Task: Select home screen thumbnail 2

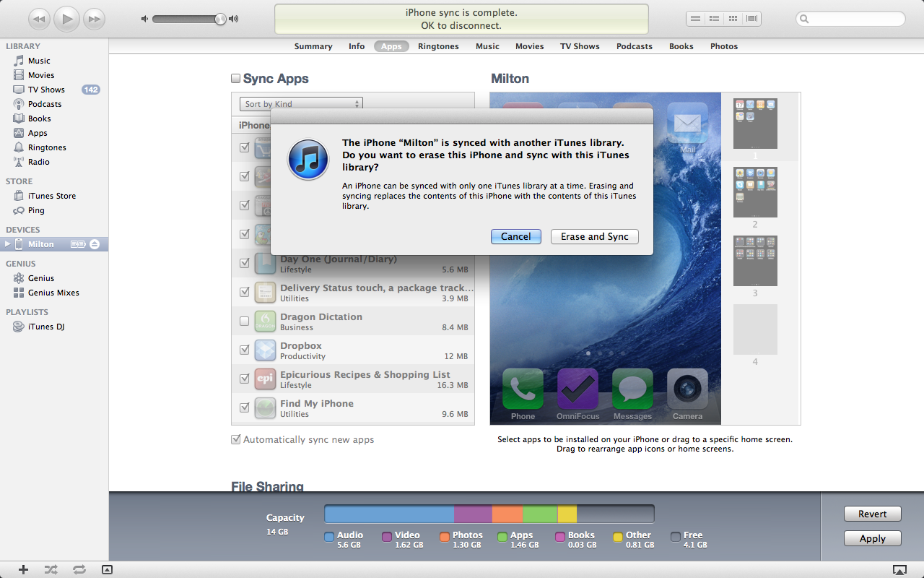Action: [x=755, y=192]
